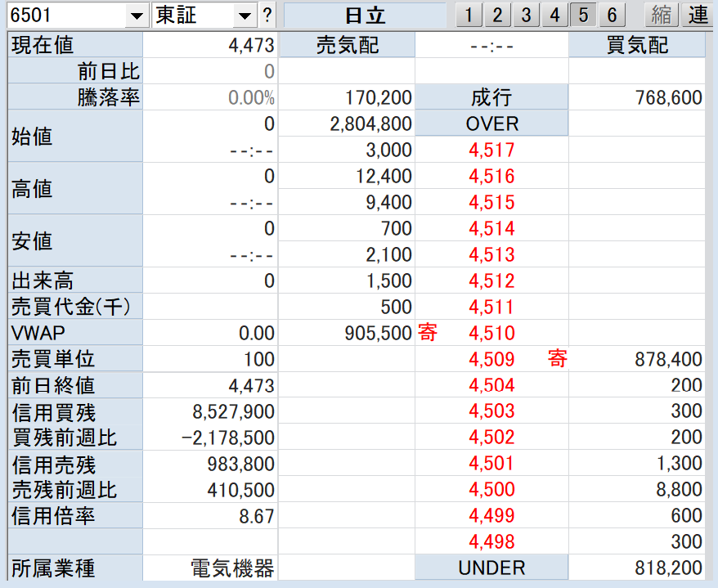Switch to board tab 6
718x588 pixels.
[612, 15]
